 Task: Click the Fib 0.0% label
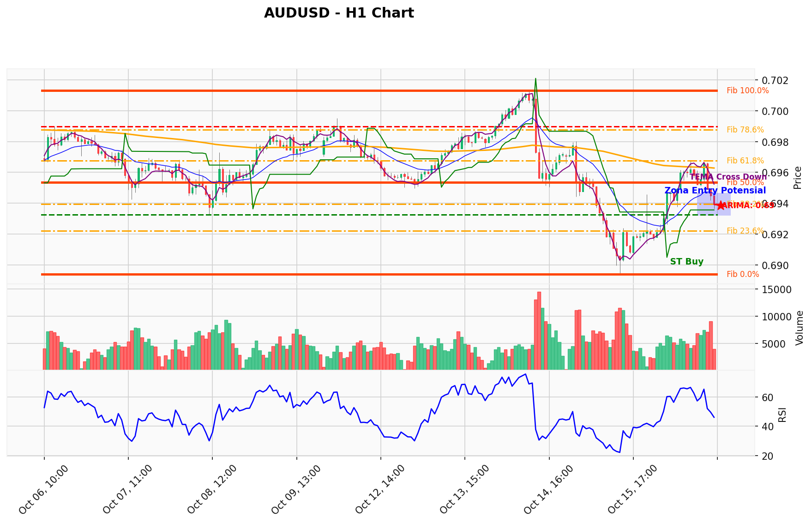point(743,274)
